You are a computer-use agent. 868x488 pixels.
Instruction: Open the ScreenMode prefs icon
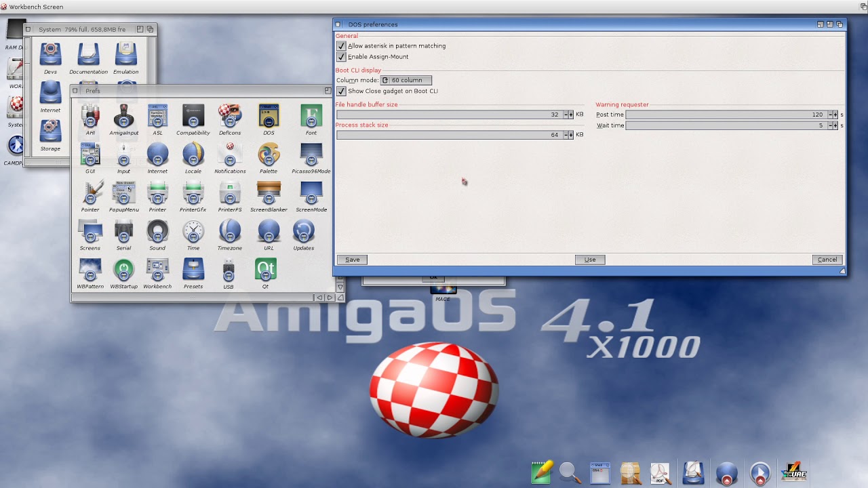[311, 193]
